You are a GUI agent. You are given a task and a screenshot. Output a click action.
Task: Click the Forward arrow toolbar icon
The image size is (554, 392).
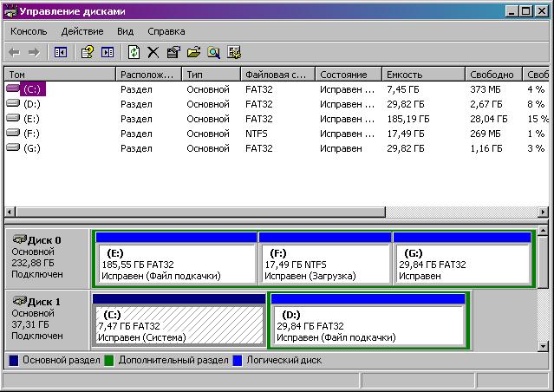[34, 53]
